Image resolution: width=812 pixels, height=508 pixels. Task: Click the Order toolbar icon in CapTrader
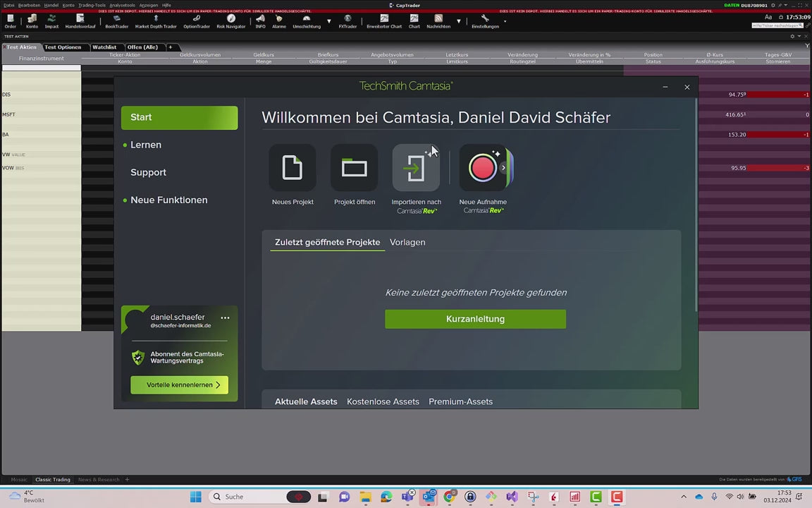click(x=11, y=21)
